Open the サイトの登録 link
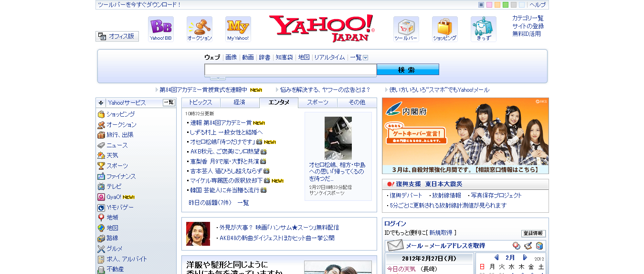The width and height of the screenshot is (644, 274). (x=528, y=26)
